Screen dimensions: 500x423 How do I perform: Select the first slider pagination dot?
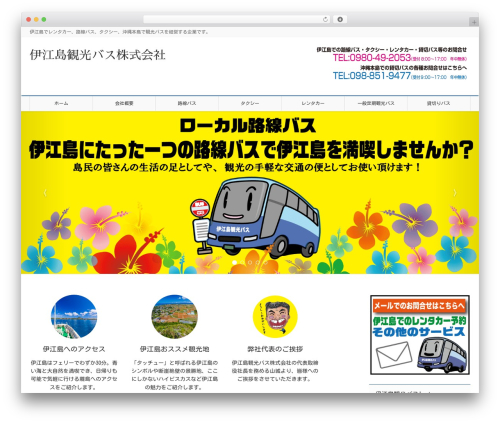pyautogui.click(x=234, y=263)
